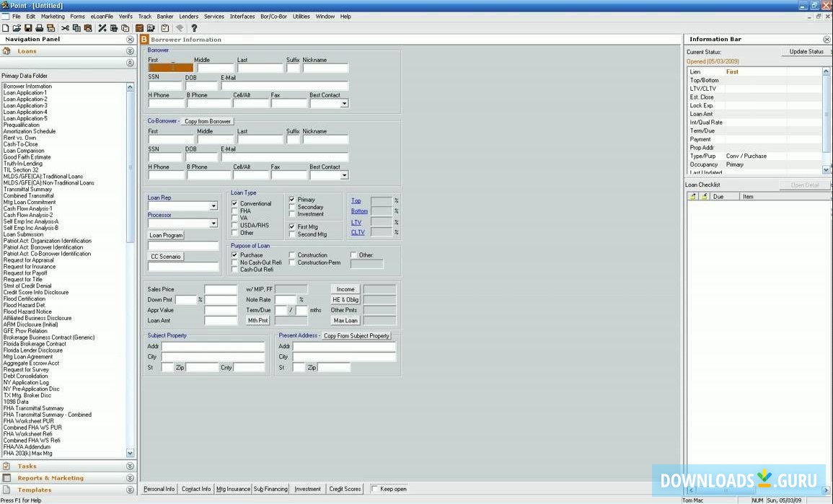Open the Processor dropdown
This screenshot has width=833, height=504.
tap(213, 224)
